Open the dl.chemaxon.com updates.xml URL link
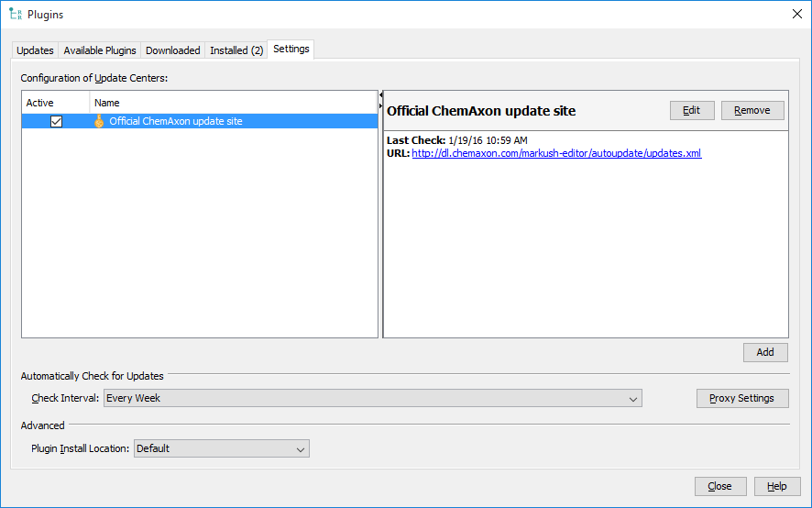The width and height of the screenshot is (812, 508). point(556,153)
